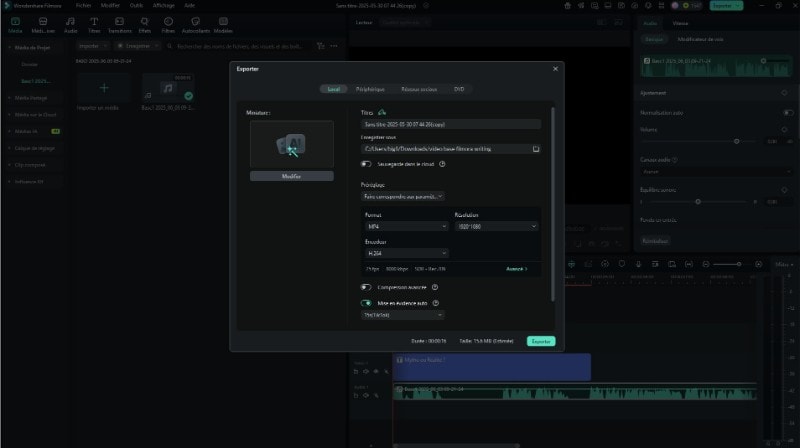Adjust the Volume slider handle

point(736,141)
